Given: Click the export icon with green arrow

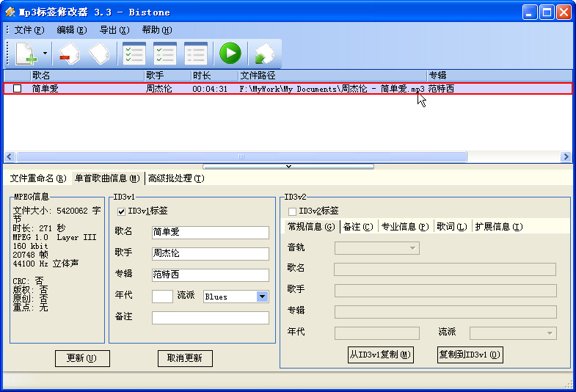Looking at the screenshot, I should [x=263, y=54].
